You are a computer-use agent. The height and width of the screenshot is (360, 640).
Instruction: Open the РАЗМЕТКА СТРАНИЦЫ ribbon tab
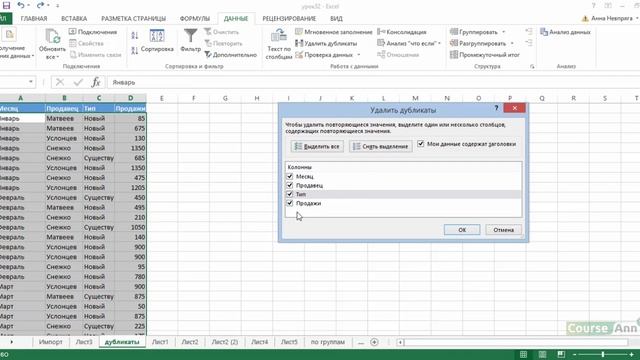pos(133,19)
